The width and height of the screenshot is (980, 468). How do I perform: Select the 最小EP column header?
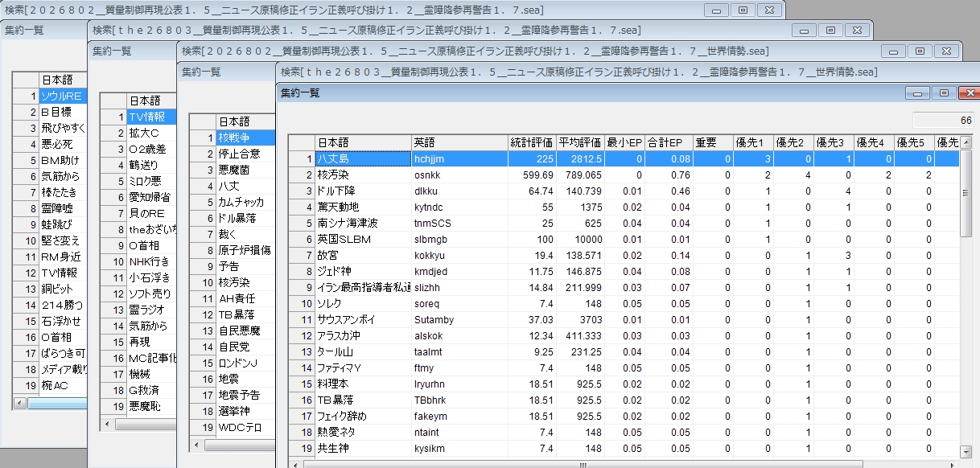click(x=624, y=142)
